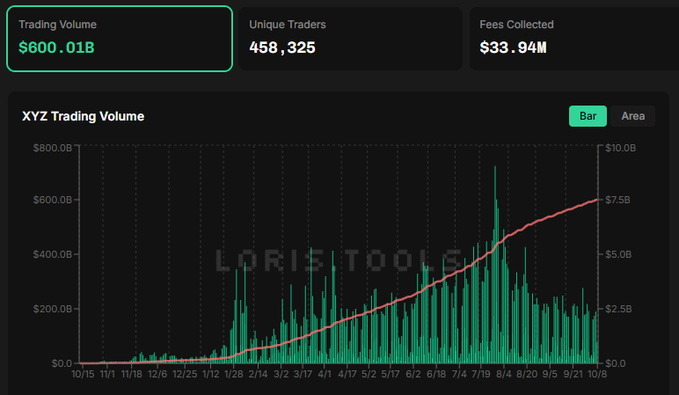Screen dimensions: 679x395
Task: Click the red cumulative line's right endpoint
Action: tap(597, 200)
